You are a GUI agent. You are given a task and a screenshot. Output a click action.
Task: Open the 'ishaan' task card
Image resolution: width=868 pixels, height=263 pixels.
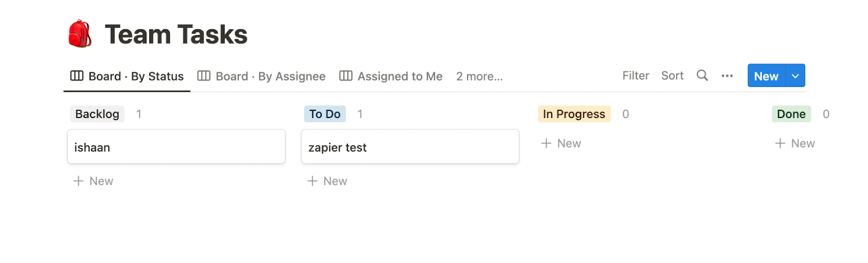176,147
